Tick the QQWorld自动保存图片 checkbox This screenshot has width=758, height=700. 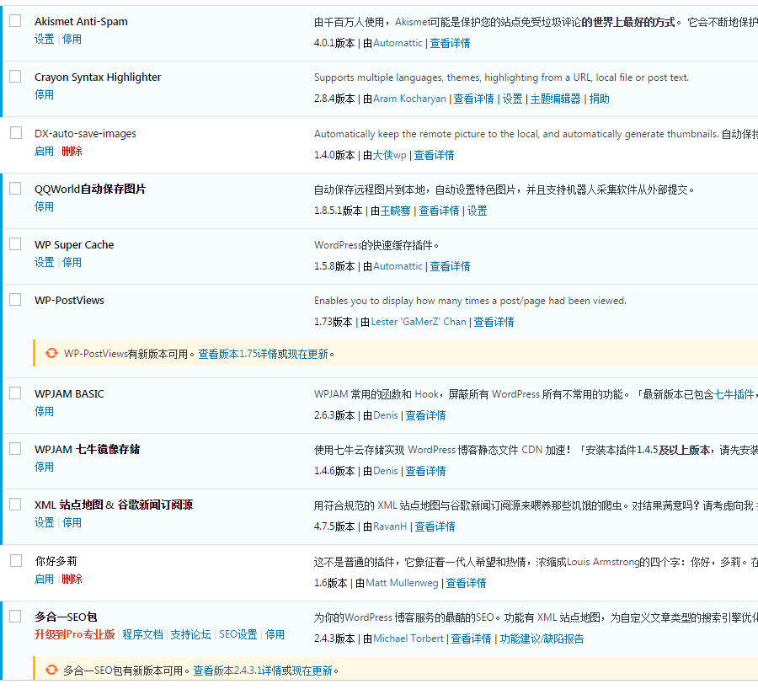(15, 189)
